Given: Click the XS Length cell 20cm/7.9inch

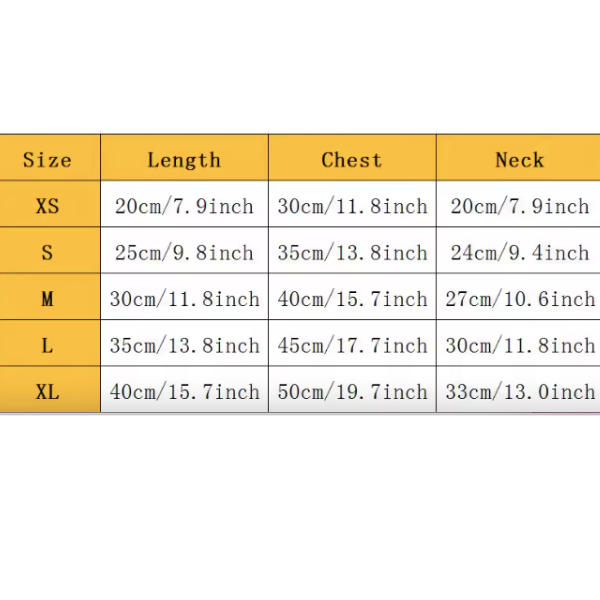Looking at the screenshot, I should point(184,207).
